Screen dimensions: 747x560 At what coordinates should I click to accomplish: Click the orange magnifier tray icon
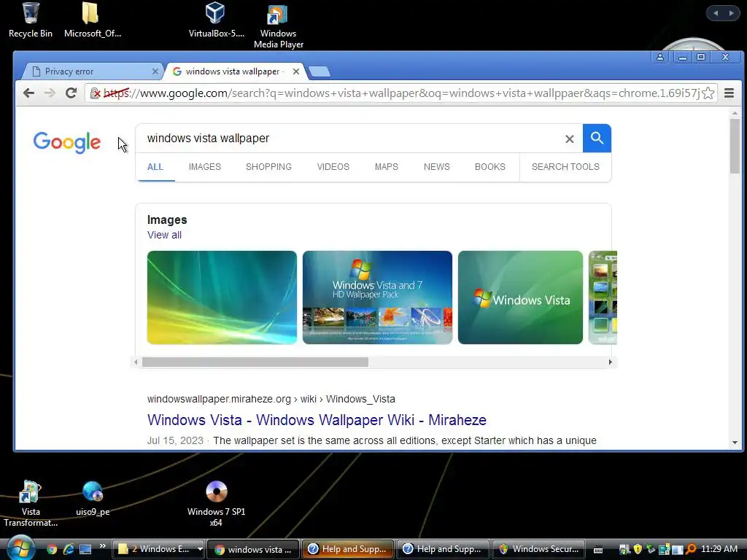(690, 549)
